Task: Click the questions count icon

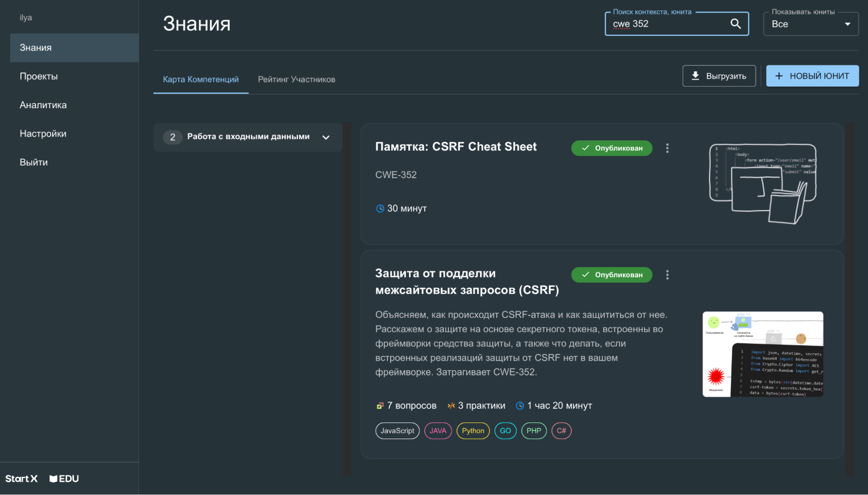Action: click(x=380, y=405)
